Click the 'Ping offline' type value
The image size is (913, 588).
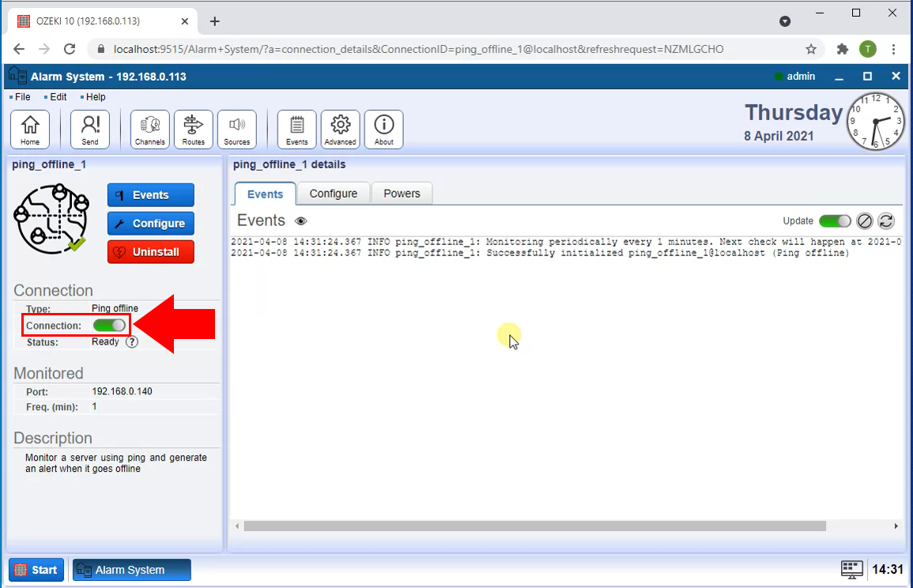(115, 308)
